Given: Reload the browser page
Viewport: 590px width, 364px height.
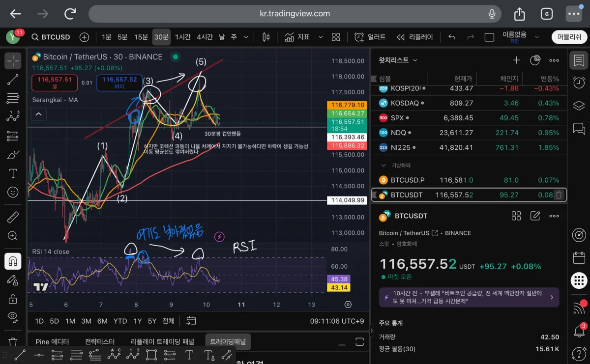Looking at the screenshot, I should coord(70,14).
